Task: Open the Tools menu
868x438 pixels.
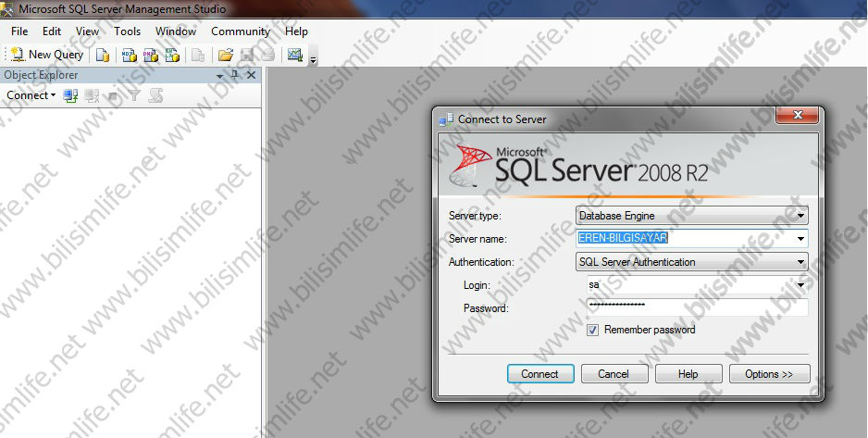Action: click(x=128, y=31)
